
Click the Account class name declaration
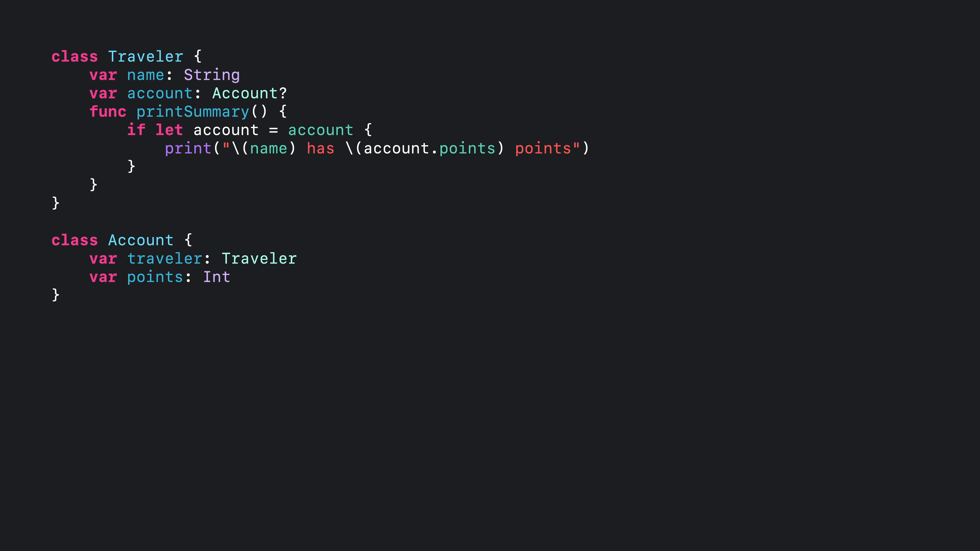(x=141, y=240)
